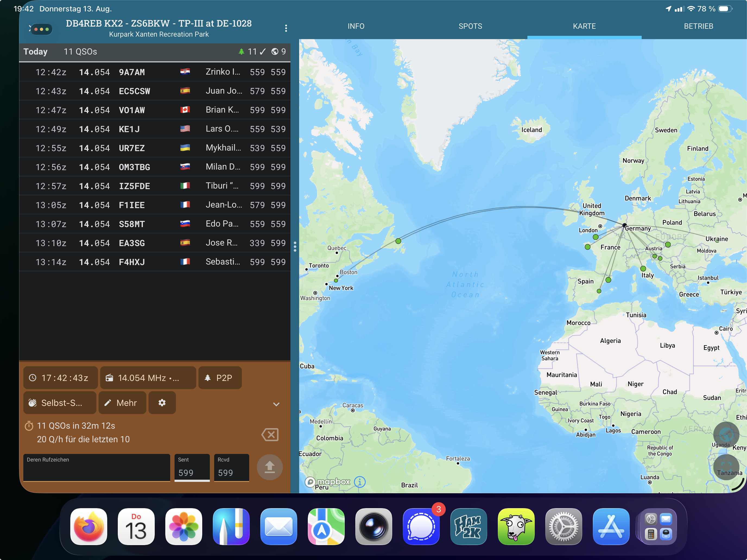This screenshot has width=747, height=560.
Task: Grab the vertical split-pane divider handle
Action: pyautogui.click(x=295, y=247)
